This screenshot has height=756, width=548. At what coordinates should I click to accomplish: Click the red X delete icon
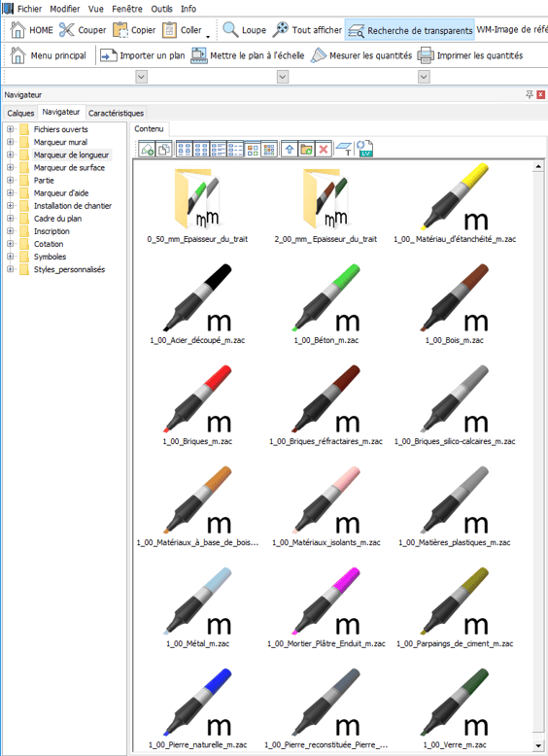pos(324,150)
